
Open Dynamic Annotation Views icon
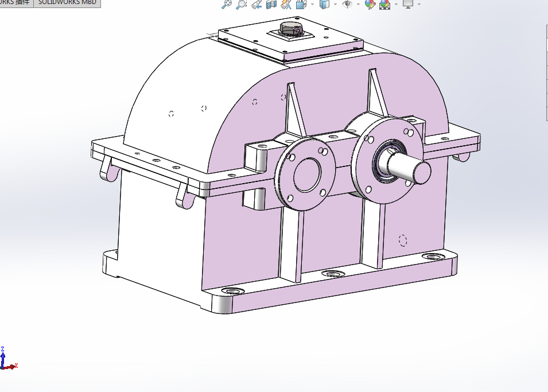tap(286, 4)
